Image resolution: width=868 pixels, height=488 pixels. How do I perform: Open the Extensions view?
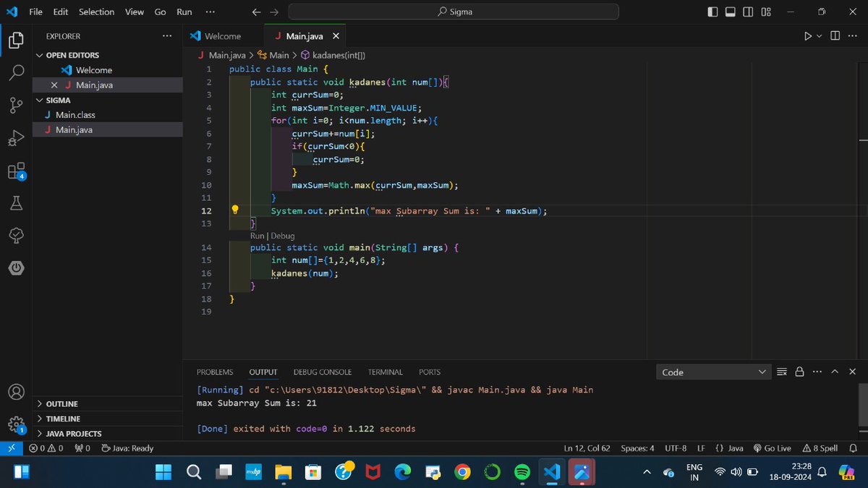click(x=16, y=171)
